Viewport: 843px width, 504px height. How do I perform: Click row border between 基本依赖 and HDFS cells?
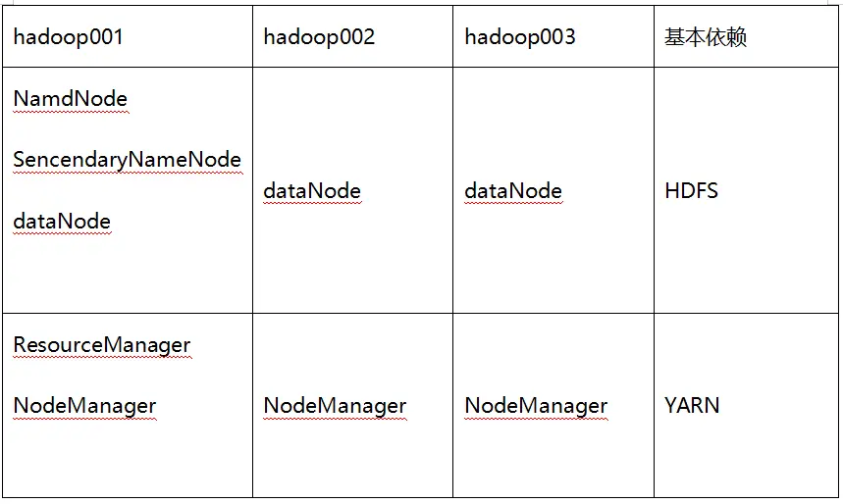[746, 68]
